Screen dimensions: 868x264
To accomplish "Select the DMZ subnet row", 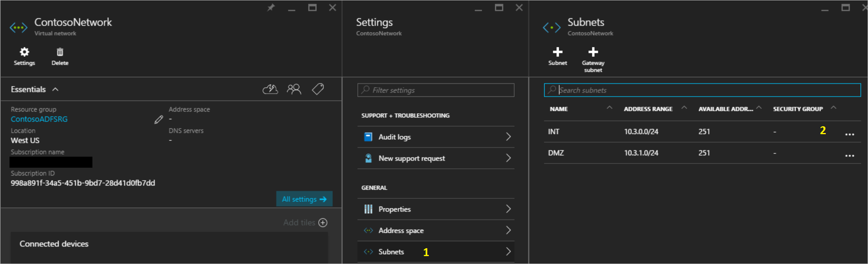I will point(702,153).
